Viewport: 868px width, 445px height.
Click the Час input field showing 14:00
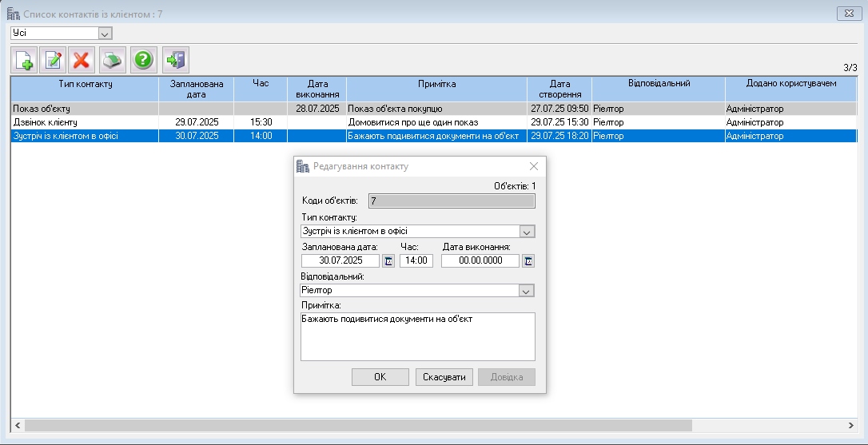pyautogui.click(x=416, y=260)
